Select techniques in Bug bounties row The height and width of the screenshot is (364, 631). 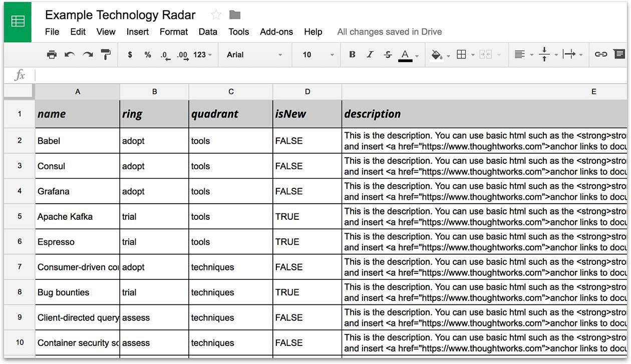[231, 292]
